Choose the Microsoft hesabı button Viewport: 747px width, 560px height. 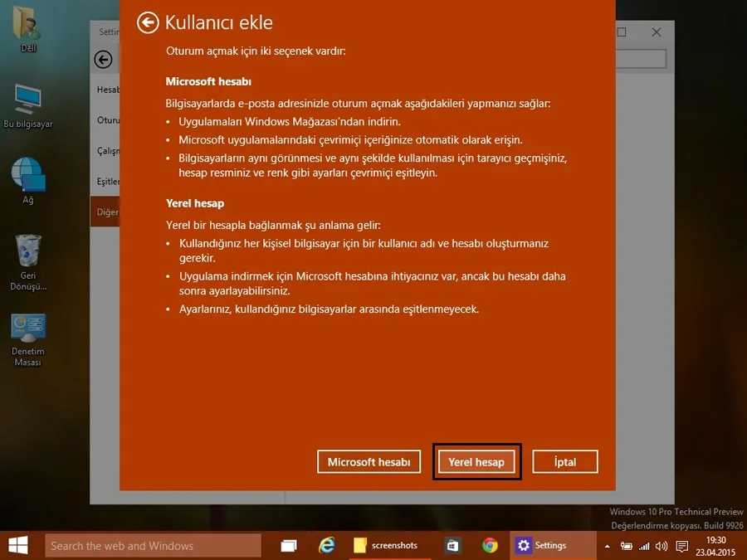tap(369, 462)
